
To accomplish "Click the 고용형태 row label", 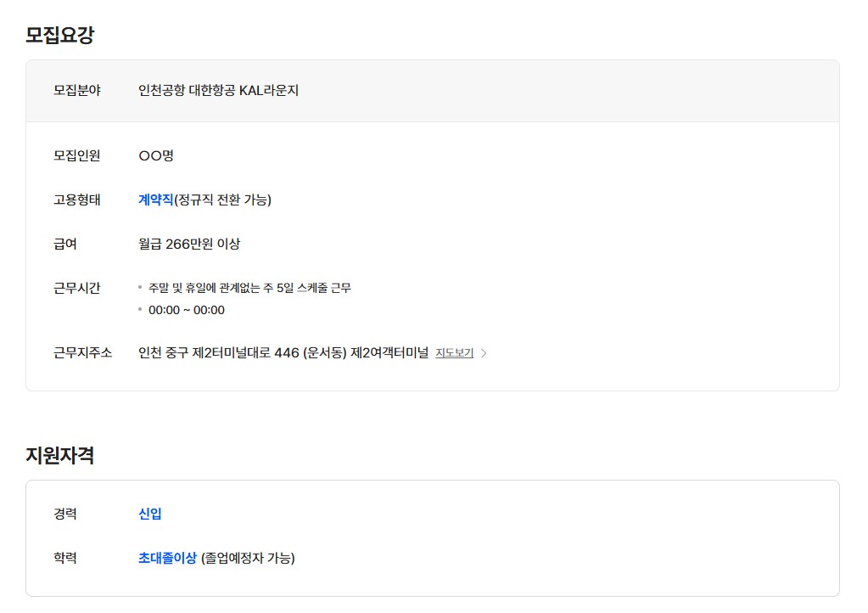I will (77, 200).
